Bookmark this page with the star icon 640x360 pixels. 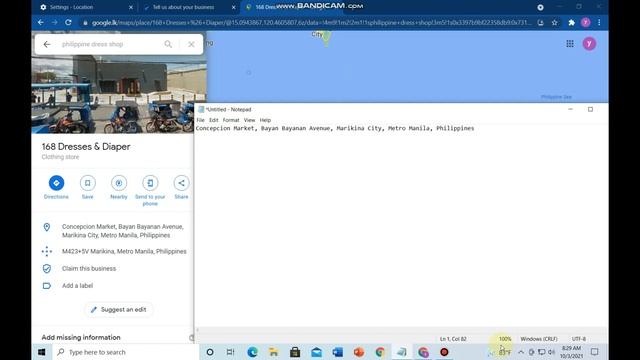click(554, 22)
